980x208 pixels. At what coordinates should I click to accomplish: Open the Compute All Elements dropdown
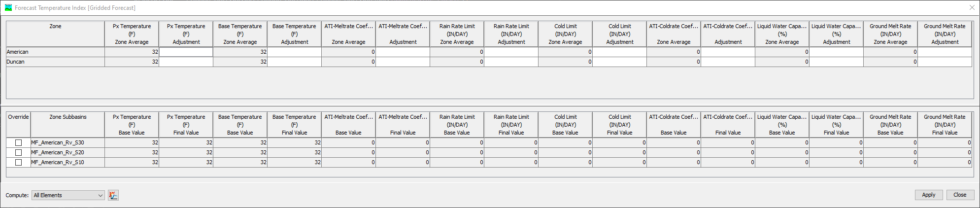click(x=68, y=195)
